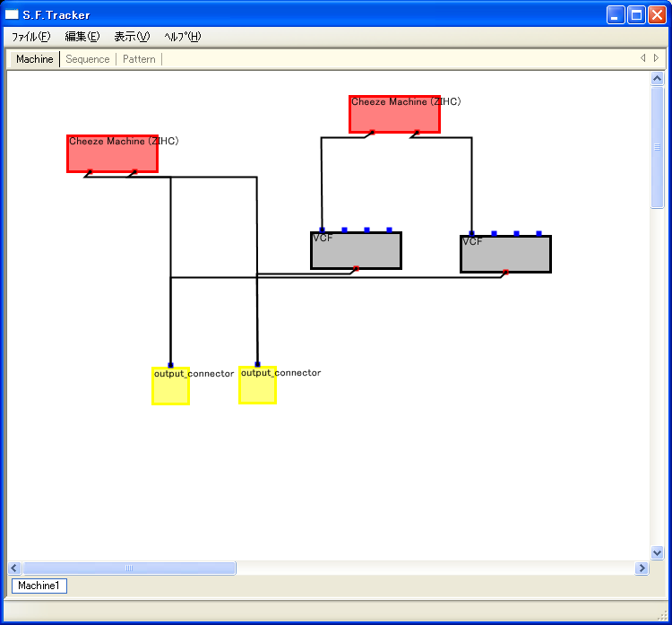This screenshot has height=625, width=672.
Task: Select the rightmost VCF node
Action: coord(505,256)
